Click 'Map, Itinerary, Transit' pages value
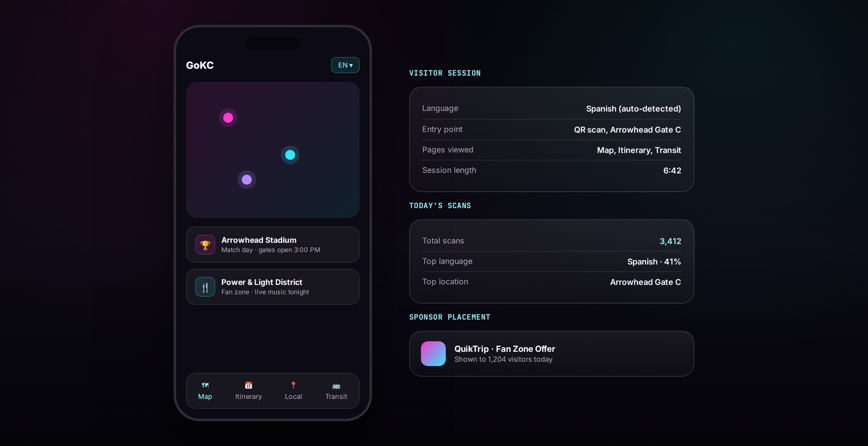This screenshot has height=446, width=868. 639,150
